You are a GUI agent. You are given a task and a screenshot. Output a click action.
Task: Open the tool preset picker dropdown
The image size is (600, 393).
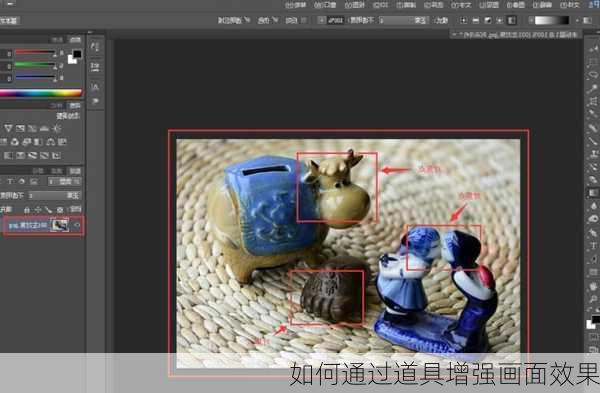click(x=577, y=20)
